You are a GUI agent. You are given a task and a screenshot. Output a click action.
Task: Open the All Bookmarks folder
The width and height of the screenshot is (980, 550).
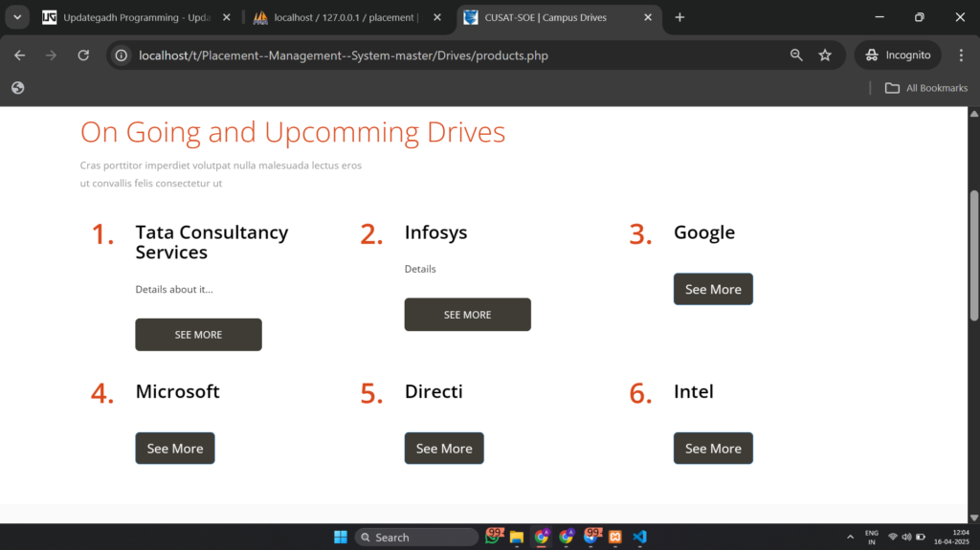pyautogui.click(x=926, y=88)
